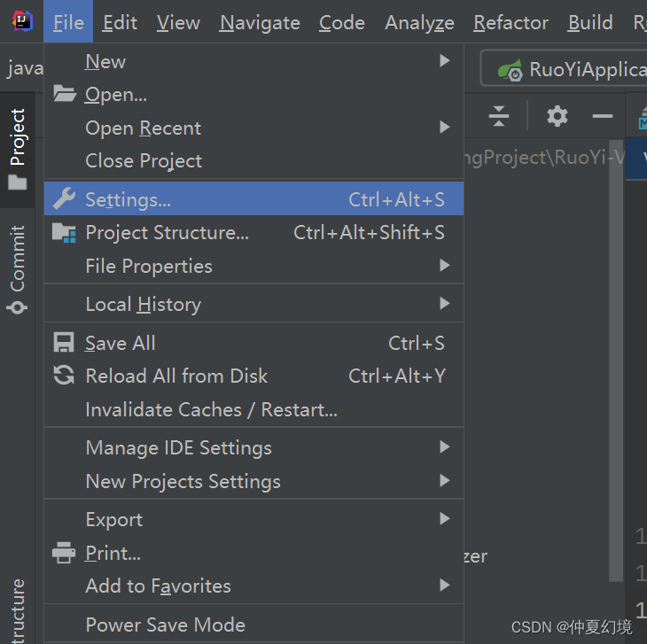Screen dimensions: 647x644
Task: Open Settings... menu entry
Action: (253, 199)
